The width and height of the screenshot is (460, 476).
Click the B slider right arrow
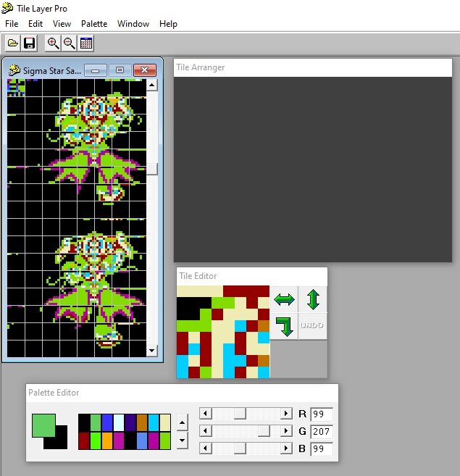point(285,448)
